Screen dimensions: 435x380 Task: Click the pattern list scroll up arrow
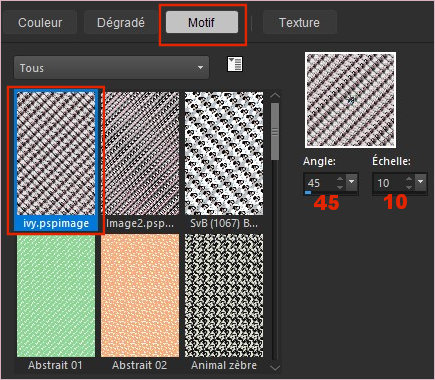pos(275,96)
